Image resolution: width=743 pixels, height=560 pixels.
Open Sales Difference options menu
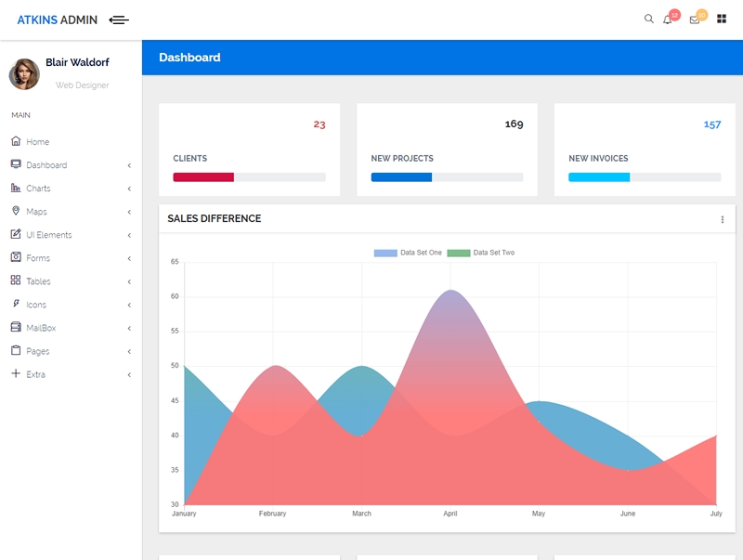click(x=723, y=219)
